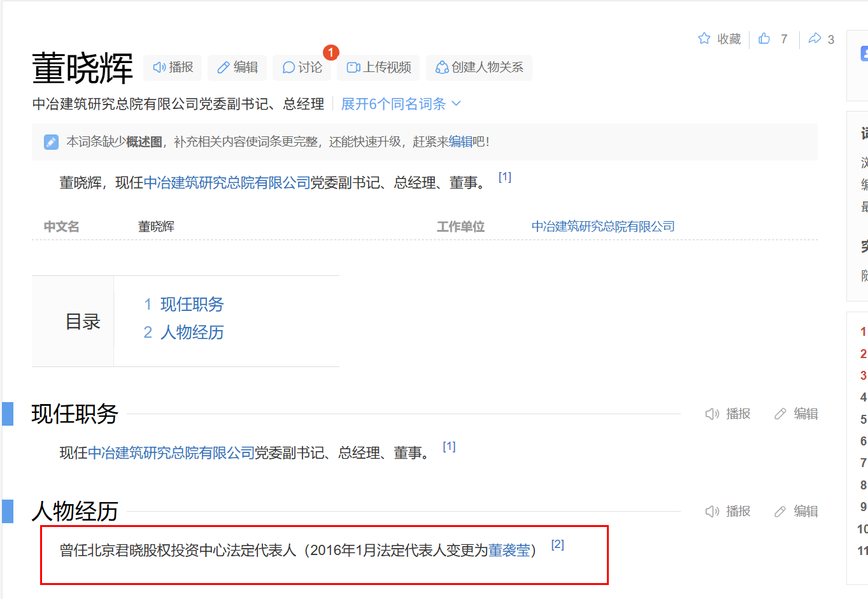Viewport: 868px width, 599px height.
Task: Click 创建人物关系 button
Action: 479,68
